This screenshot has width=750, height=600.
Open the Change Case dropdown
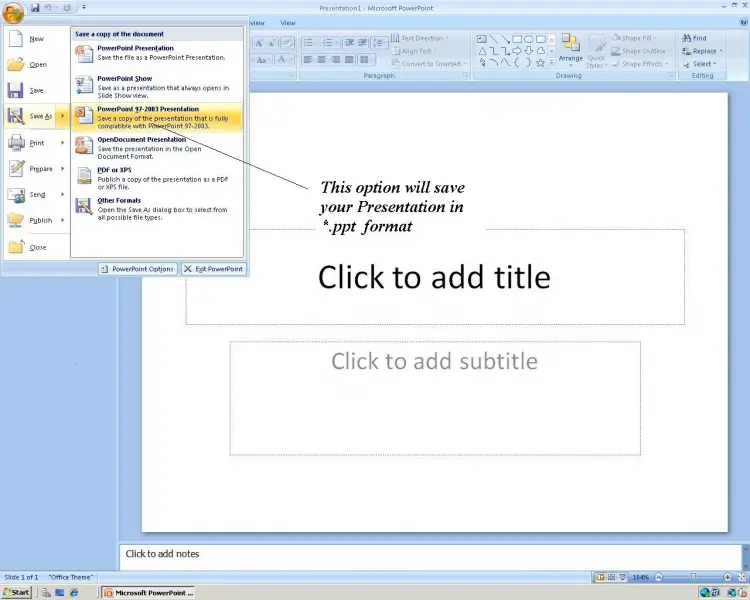262,60
